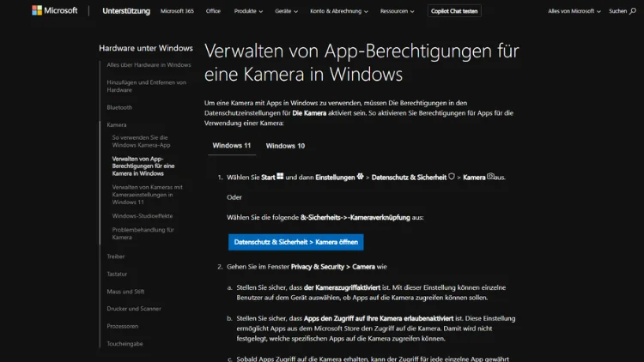Click the shield icon next to Datenschutz & Sicherheit
This screenshot has width=644, height=362.
click(x=452, y=177)
